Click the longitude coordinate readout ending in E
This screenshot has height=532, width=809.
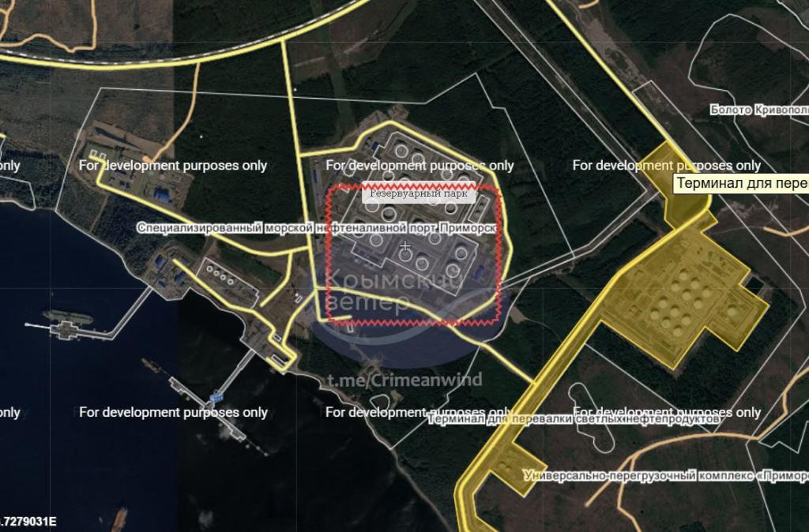pyautogui.click(x=28, y=523)
